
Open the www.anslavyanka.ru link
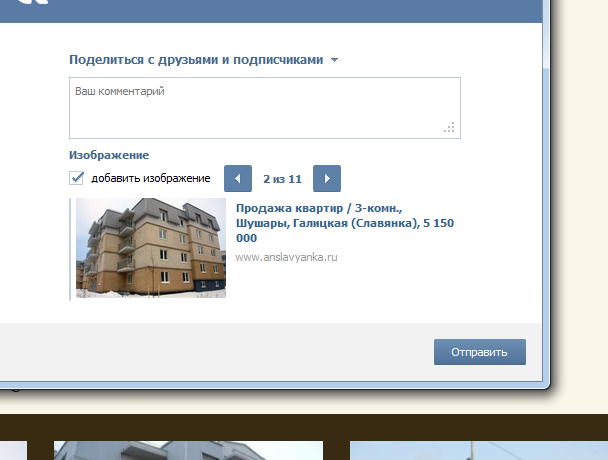pyautogui.click(x=287, y=257)
